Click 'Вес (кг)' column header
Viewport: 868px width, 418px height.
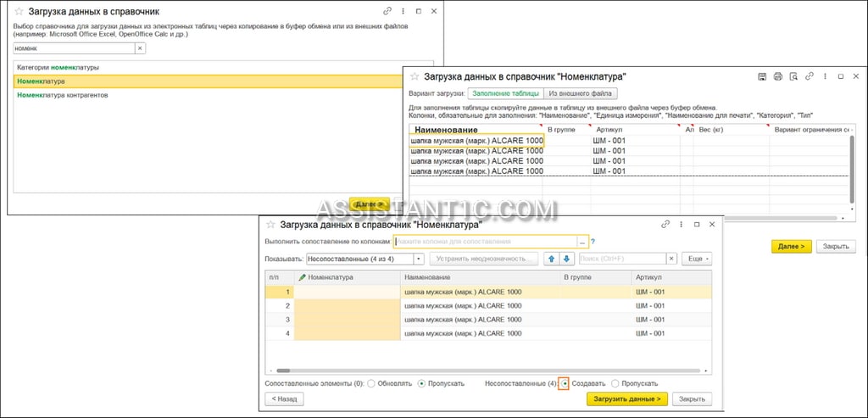coord(712,130)
